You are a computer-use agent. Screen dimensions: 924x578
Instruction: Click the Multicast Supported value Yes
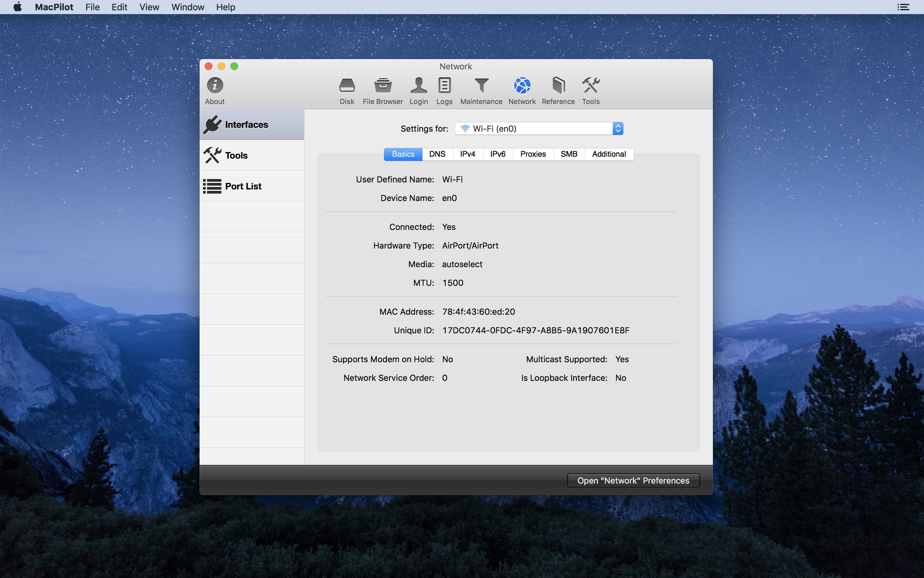click(x=622, y=359)
